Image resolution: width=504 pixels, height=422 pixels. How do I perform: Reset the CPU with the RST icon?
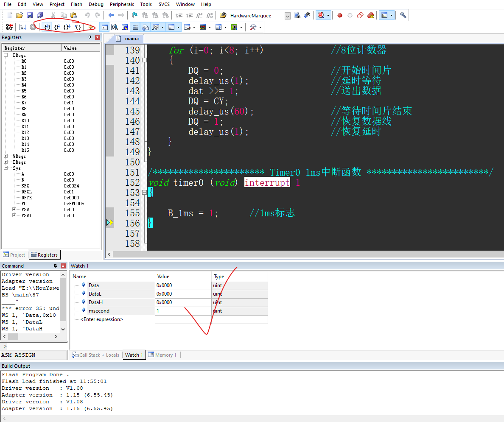click(9, 27)
